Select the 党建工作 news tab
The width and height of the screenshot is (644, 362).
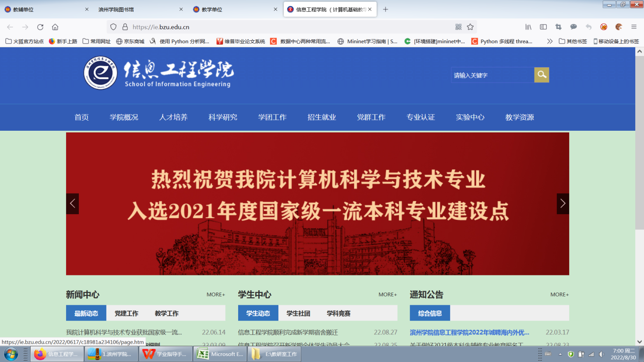tap(127, 313)
